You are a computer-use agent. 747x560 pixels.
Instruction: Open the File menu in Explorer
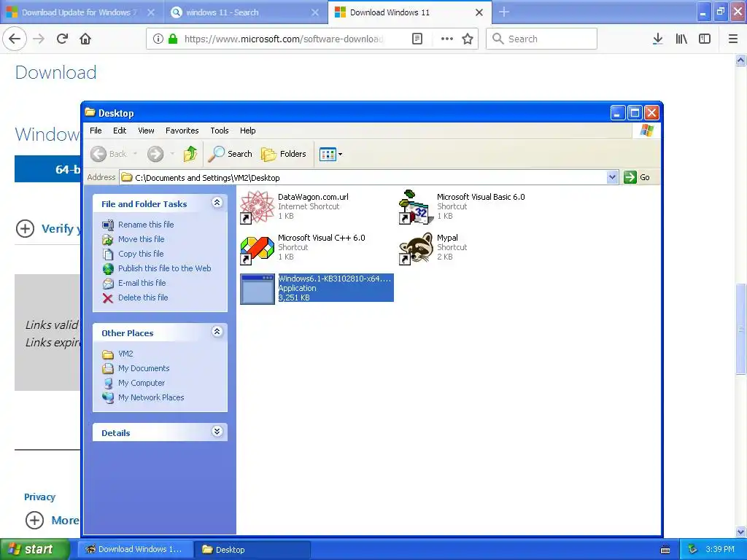[x=96, y=131]
